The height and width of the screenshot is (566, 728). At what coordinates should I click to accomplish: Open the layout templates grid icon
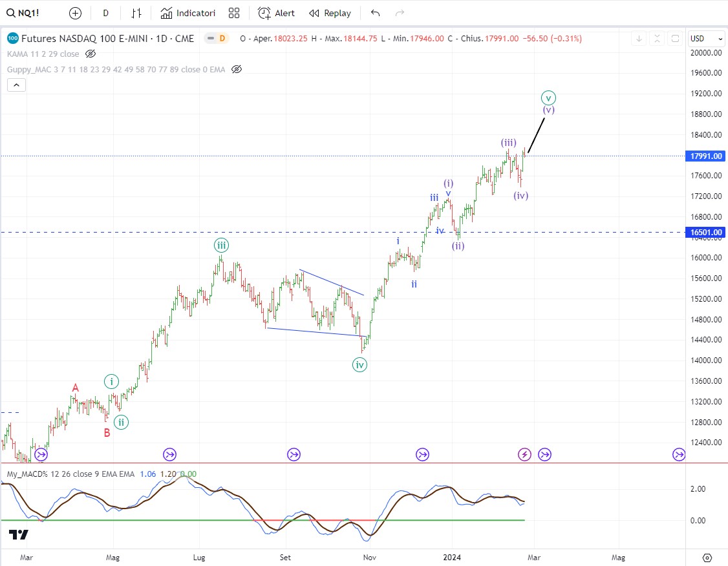pos(234,13)
